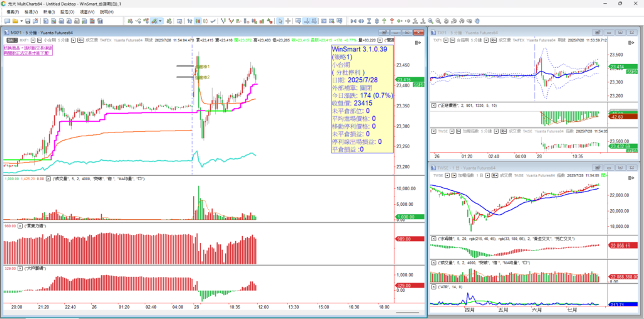This screenshot has height=319, width=644.
Task: Click the 今日漲跌: 174 (0.7%) text
Action: (x=362, y=95)
